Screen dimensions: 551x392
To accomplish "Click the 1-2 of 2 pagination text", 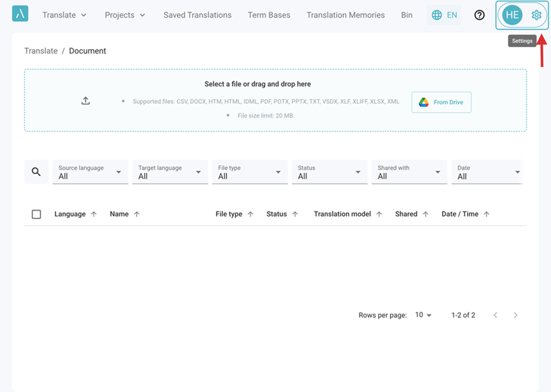I will (463, 315).
